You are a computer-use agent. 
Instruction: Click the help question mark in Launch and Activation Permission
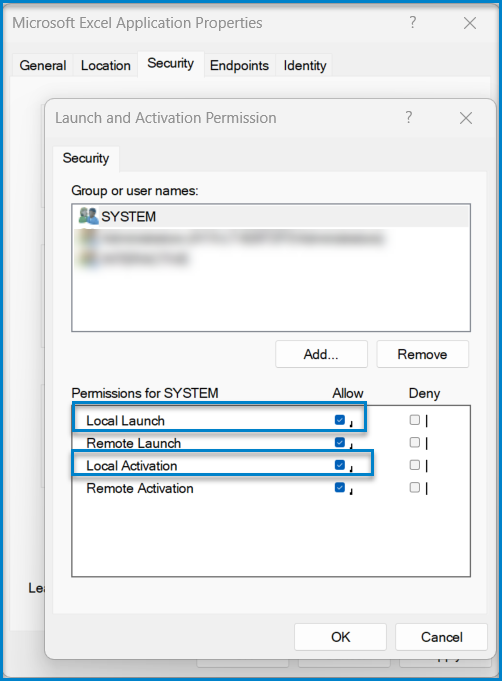(408, 117)
